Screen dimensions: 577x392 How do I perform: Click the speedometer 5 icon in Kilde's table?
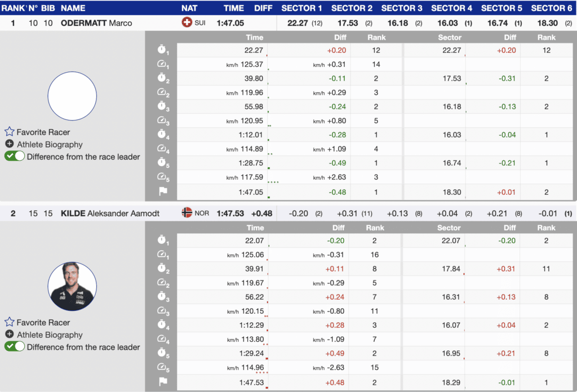[162, 368]
